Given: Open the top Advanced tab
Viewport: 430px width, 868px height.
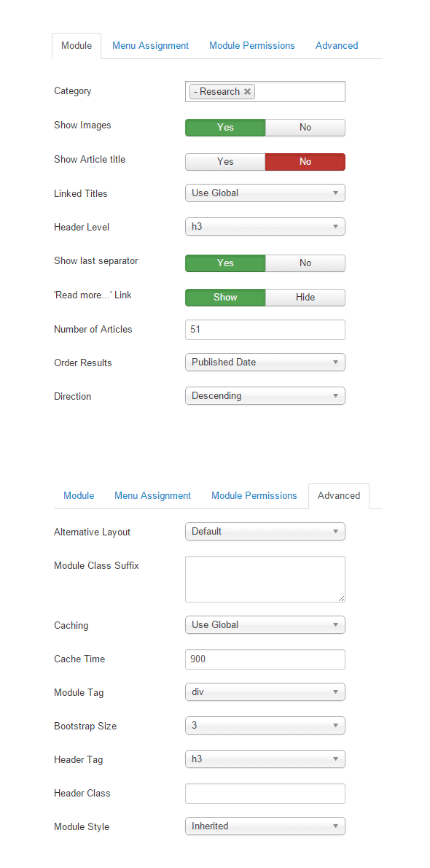Looking at the screenshot, I should [337, 46].
